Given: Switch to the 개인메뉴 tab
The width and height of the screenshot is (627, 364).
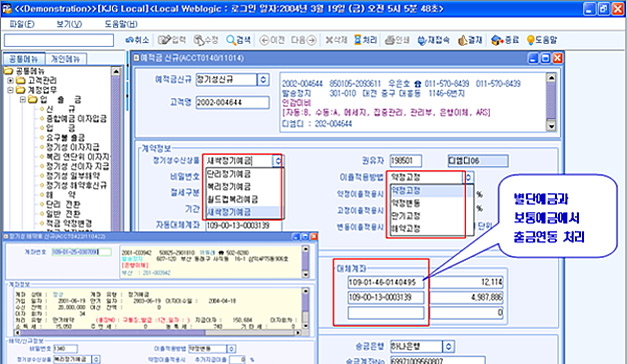Looking at the screenshot, I should pyautogui.click(x=65, y=59).
